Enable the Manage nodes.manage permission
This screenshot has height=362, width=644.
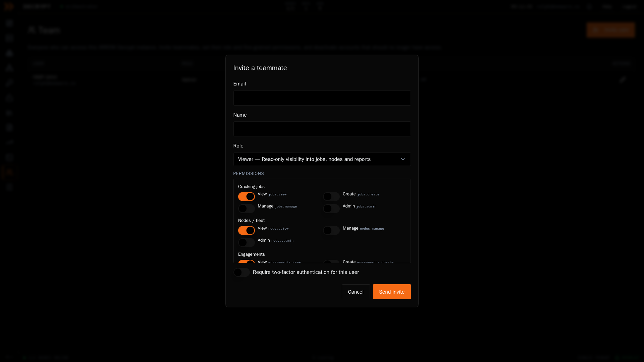[x=331, y=230]
